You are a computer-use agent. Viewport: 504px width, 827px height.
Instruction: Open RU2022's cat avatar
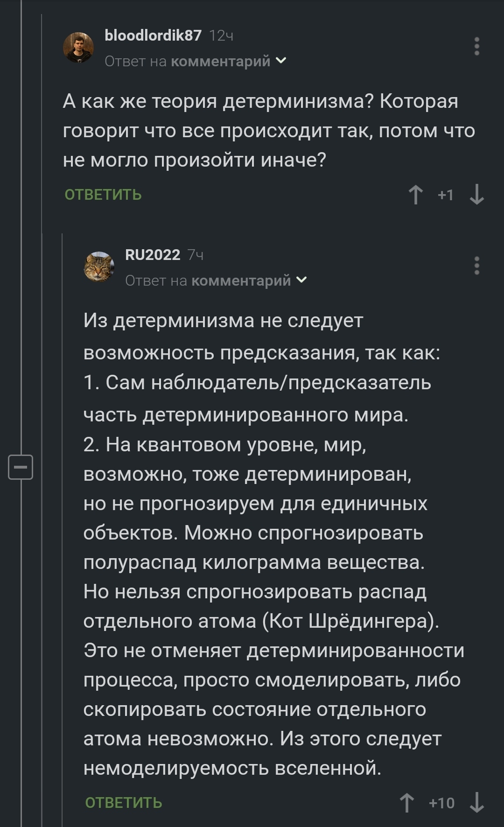[x=99, y=267]
